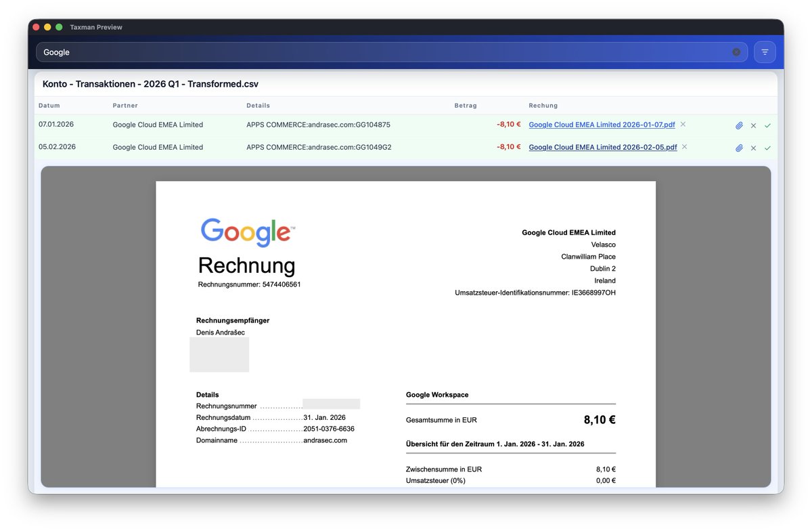Viewport: 812px width, 531px height.
Task: Select the Datum column header
Action: click(49, 106)
